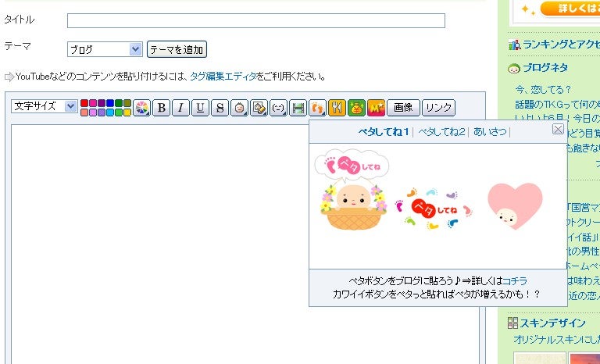Click the orange 詳しくは button

coord(570,8)
